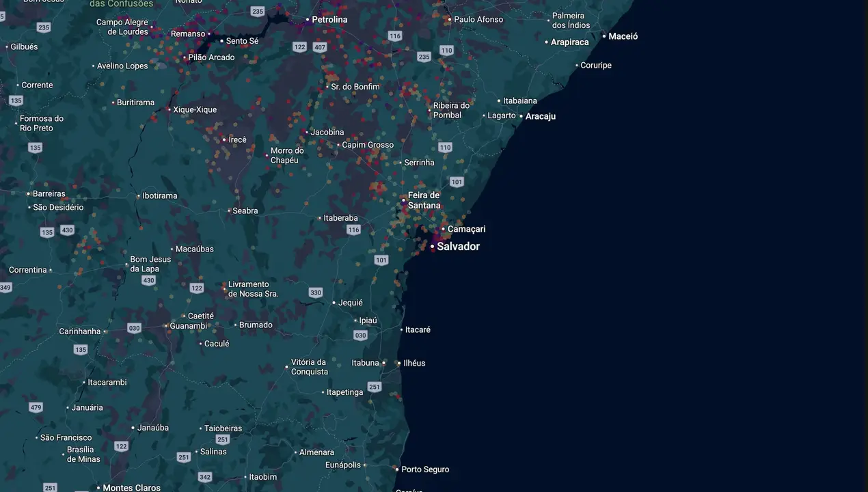Select the Porto Seguro label
The width and height of the screenshot is (868, 492).
425,469
